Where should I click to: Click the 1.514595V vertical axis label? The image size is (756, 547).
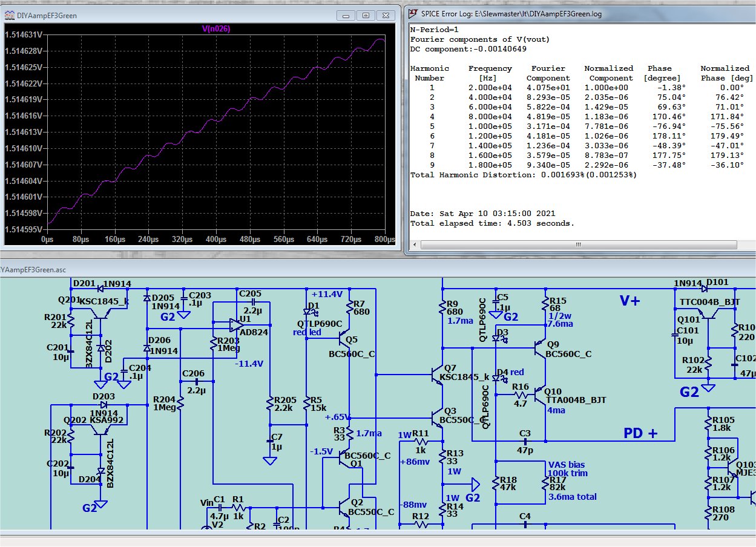click(24, 229)
